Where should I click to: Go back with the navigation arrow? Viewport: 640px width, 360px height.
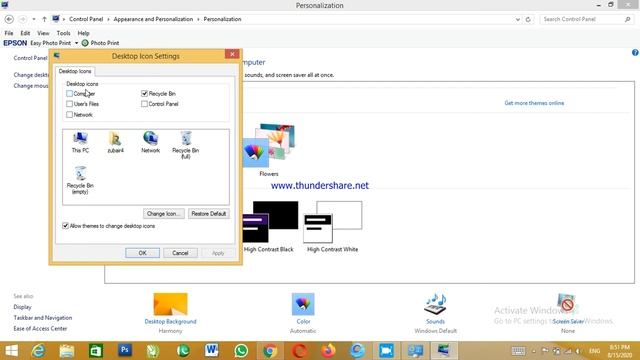pyautogui.click(x=9, y=19)
